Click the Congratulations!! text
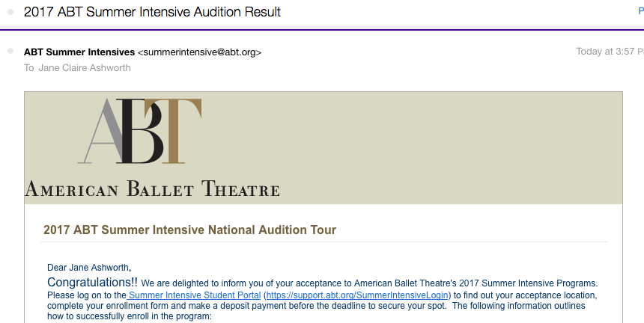Screen dimensions: 644x323 (x=92, y=283)
